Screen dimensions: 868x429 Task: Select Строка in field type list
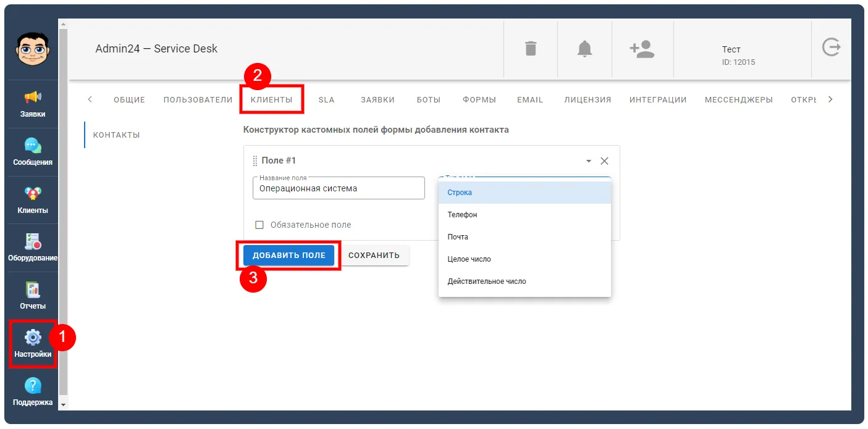tap(525, 193)
